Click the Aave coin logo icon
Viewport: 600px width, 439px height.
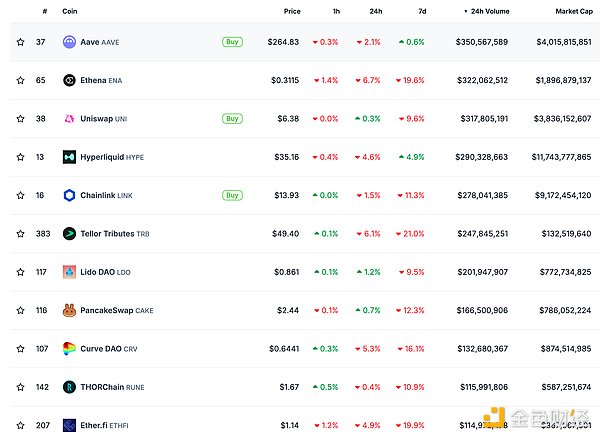coord(70,42)
